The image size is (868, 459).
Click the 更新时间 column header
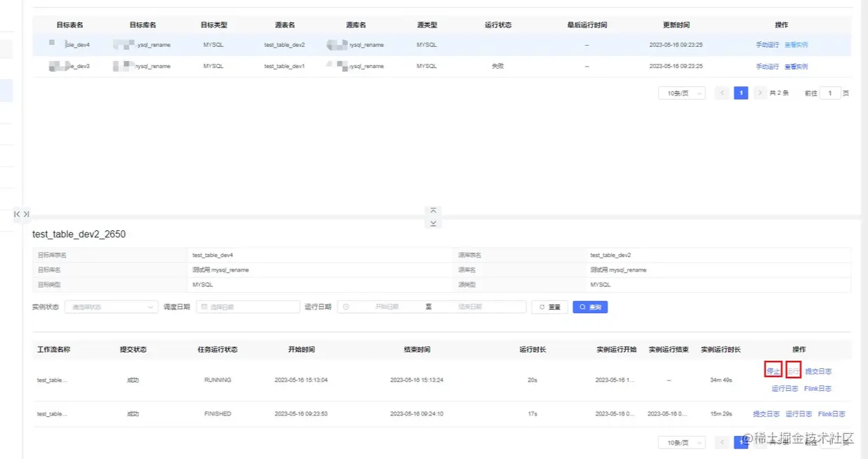(676, 25)
